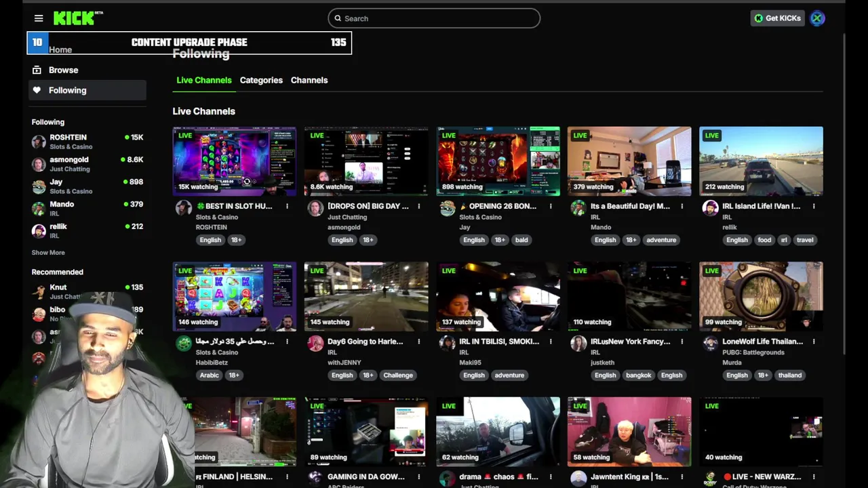Click the page vertical scrollbar
868x488 pixels.
click(844, 193)
